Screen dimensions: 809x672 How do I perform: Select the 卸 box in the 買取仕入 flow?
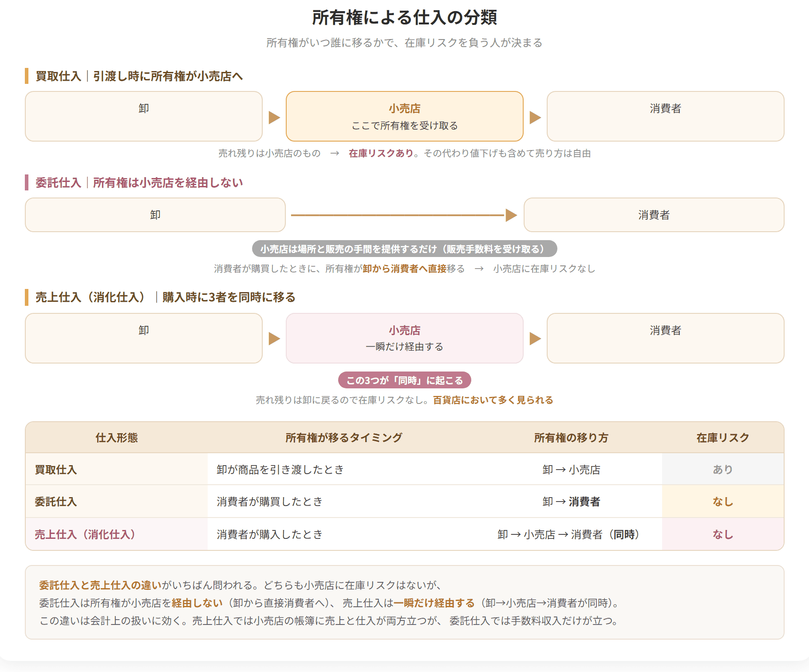[144, 116]
